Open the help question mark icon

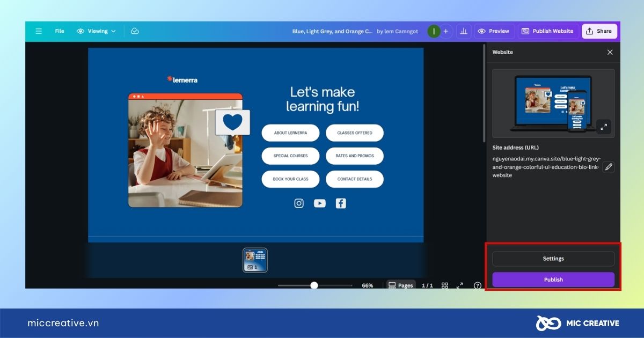click(477, 285)
